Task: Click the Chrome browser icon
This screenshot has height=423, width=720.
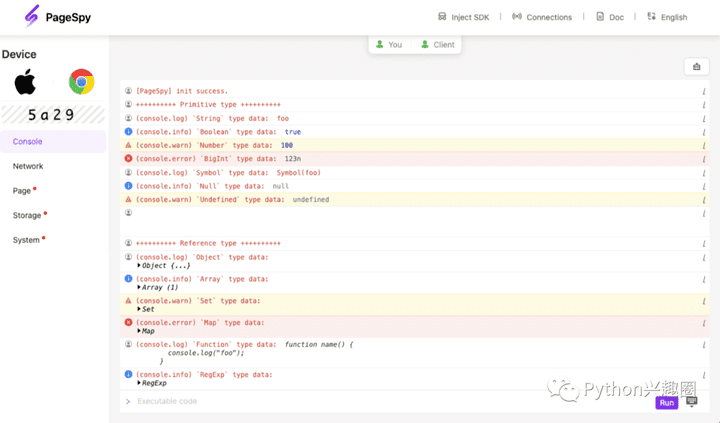Action: (x=81, y=82)
